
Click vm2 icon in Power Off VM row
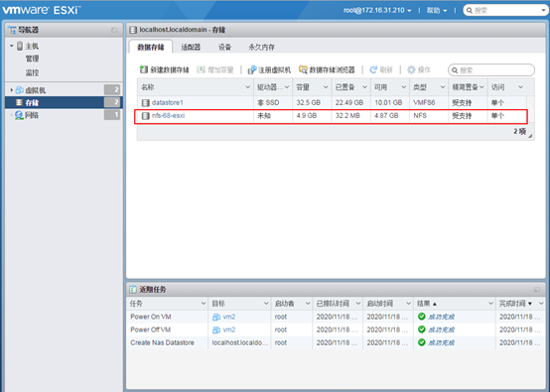coord(216,329)
